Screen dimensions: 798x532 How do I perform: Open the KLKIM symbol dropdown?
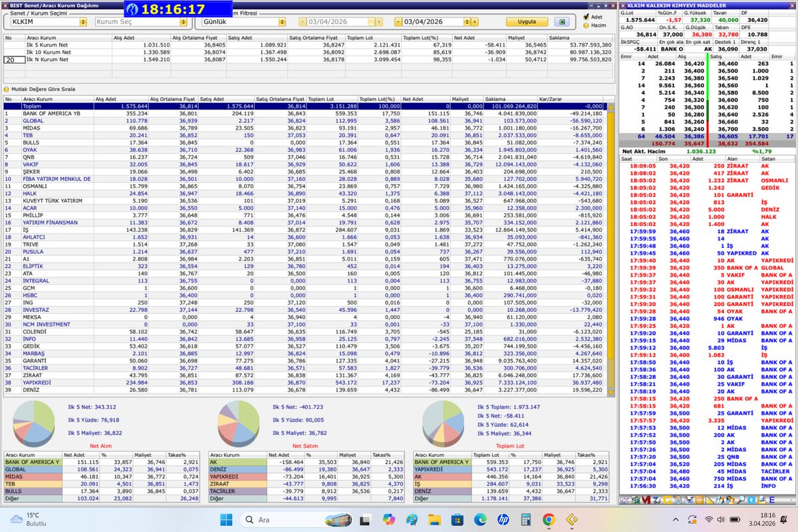coord(83,21)
